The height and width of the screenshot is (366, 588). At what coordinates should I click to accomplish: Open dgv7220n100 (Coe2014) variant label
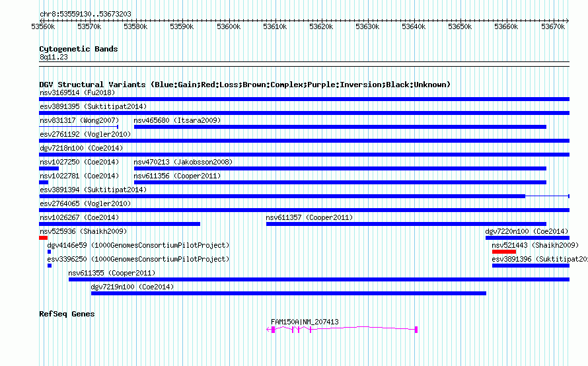527,231
